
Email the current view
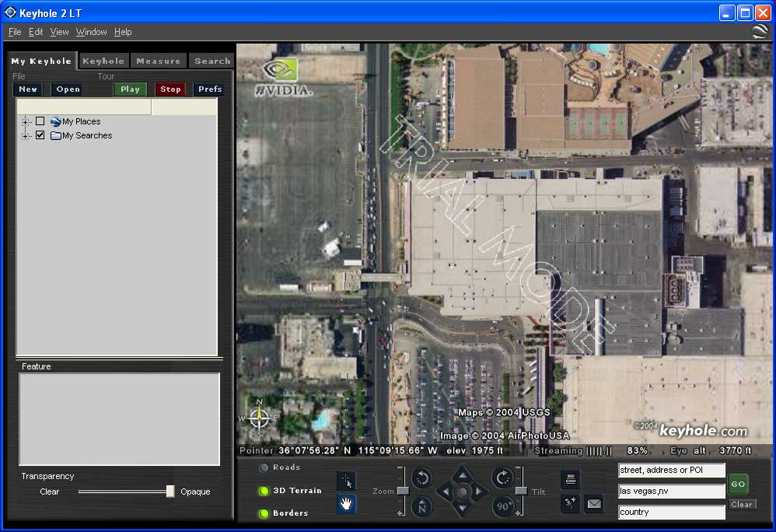tap(594, 504)
